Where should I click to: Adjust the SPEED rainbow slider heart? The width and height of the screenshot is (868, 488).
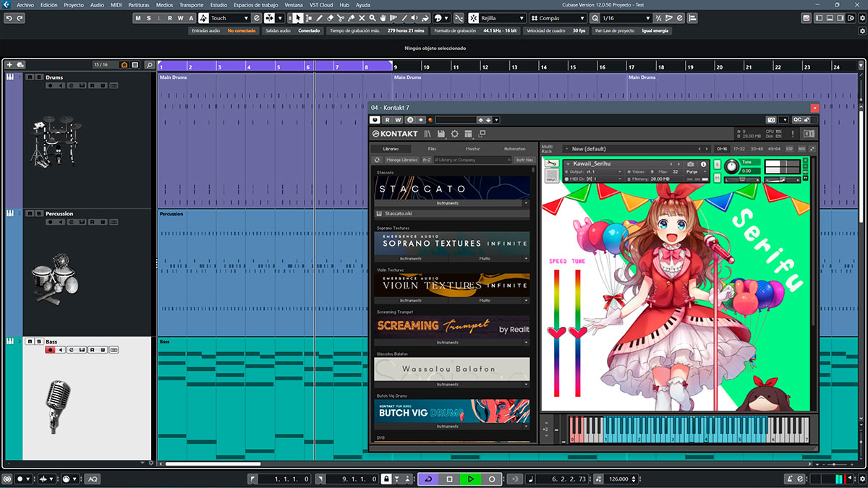click(558, 333)
